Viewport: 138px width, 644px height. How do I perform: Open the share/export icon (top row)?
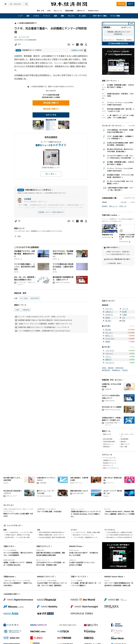point(86,45)
